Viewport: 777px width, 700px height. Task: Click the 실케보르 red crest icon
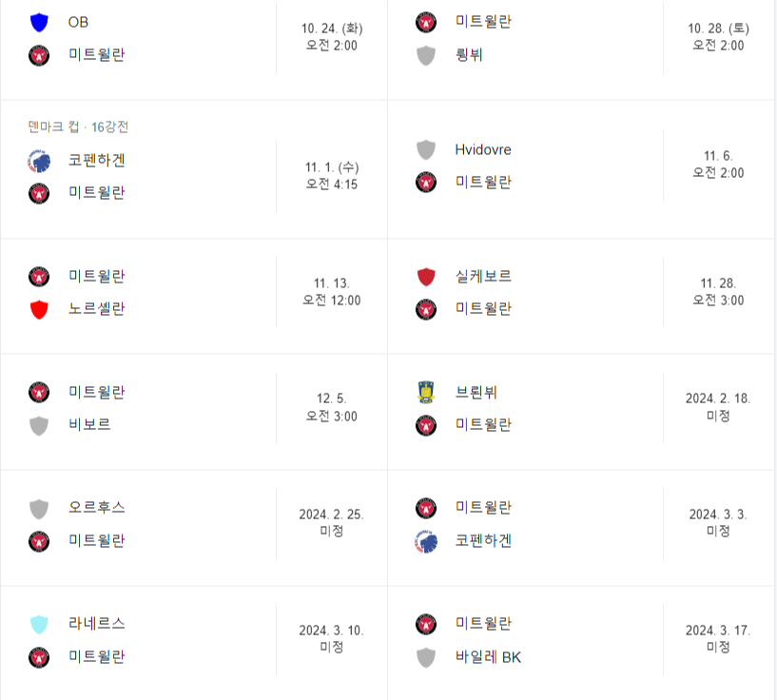click(425, 276)
